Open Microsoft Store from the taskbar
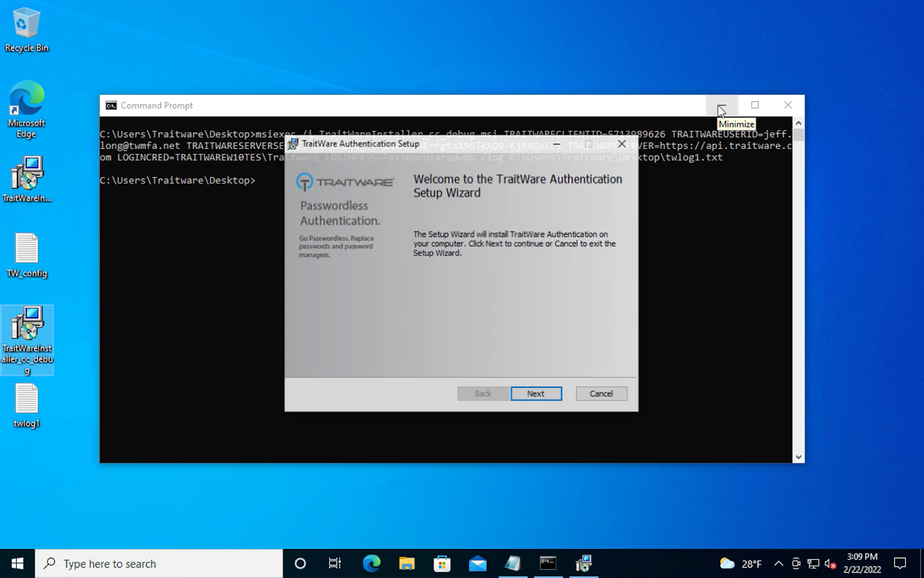Image resolution: width=924 pixels, height=578 pixels. point(442,564)
